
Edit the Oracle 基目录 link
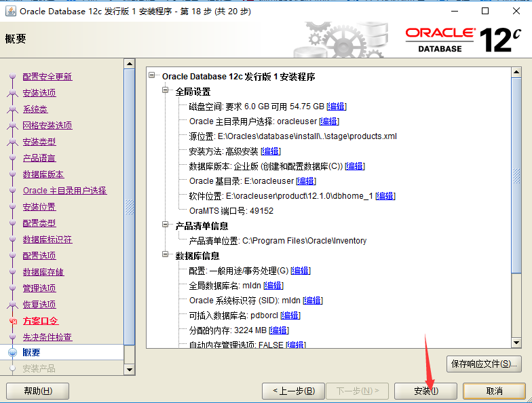point(306,181)
